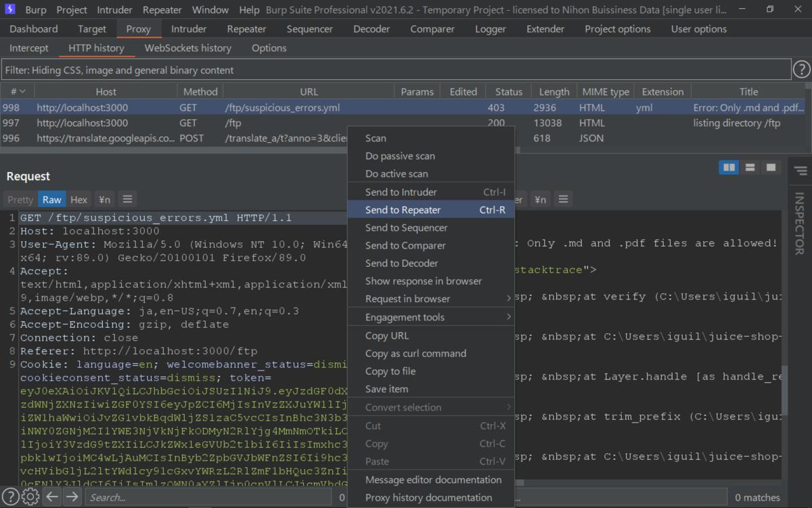The image size is (812, 508).
Task: Sort by Length column header
Action: point(554,91)
